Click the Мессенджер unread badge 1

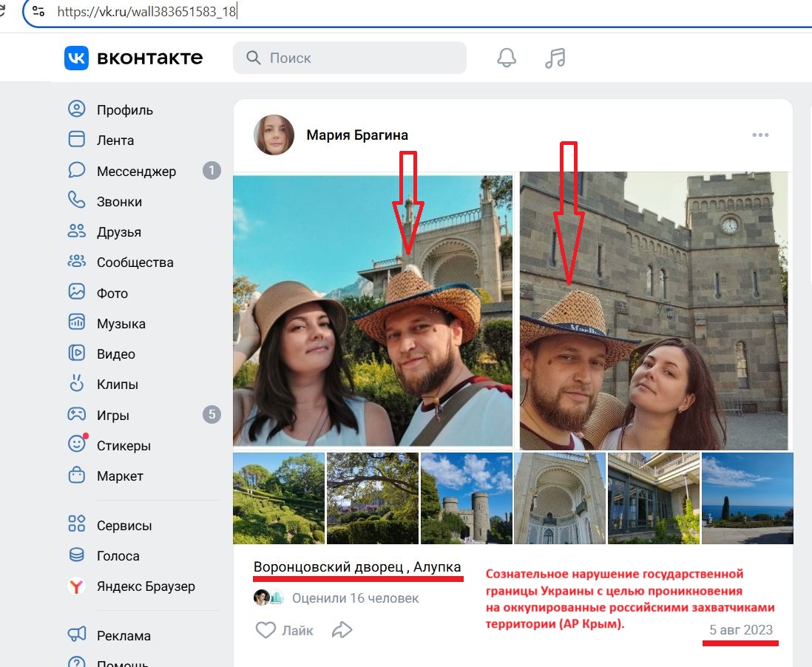[x=212, y=170]
